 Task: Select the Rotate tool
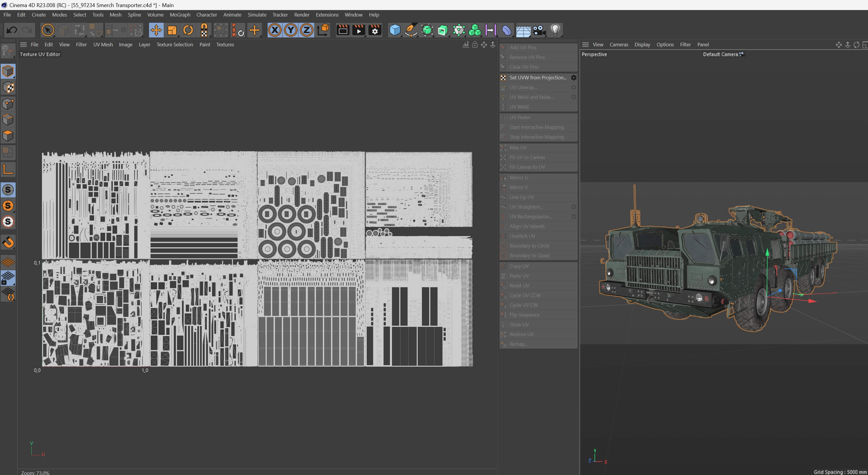(188, 30)
